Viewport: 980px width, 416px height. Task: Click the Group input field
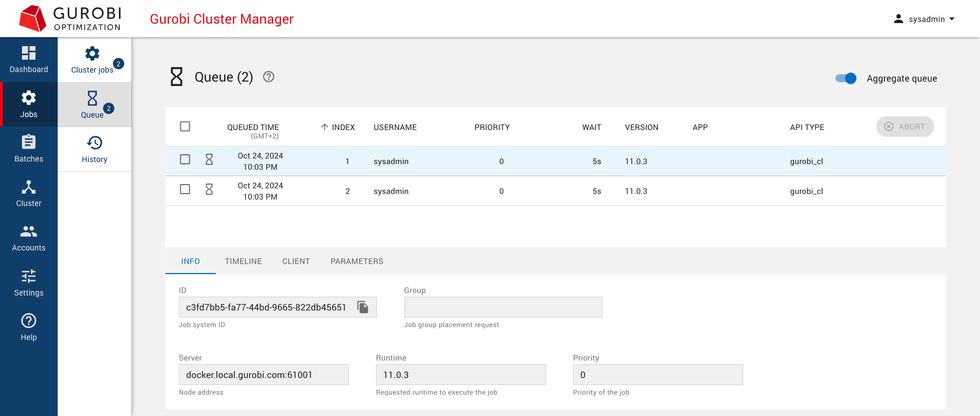pyautogui.click(x=502, y=307)
